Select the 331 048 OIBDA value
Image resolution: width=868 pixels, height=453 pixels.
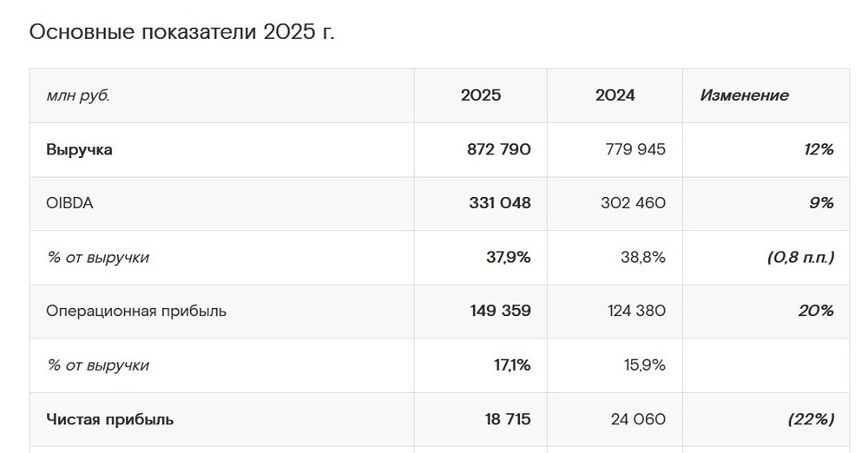499,203
